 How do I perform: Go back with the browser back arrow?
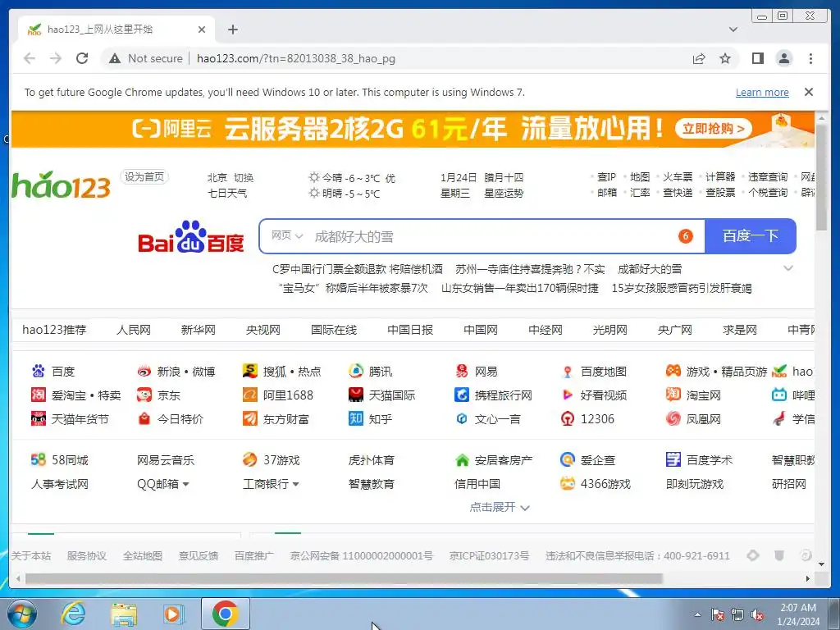click(30, 58)
